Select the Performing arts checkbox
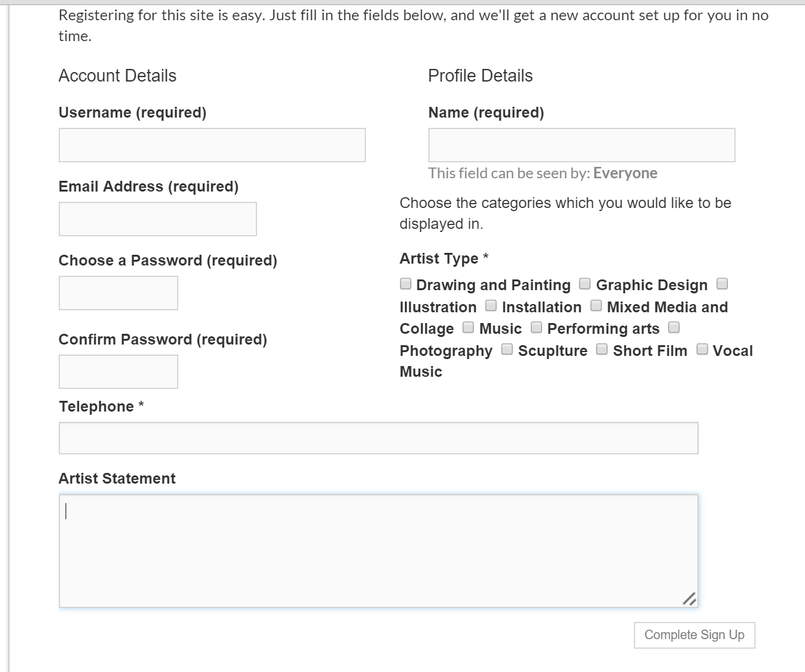Screen dimensions: 805x672 tap(536, 327)
